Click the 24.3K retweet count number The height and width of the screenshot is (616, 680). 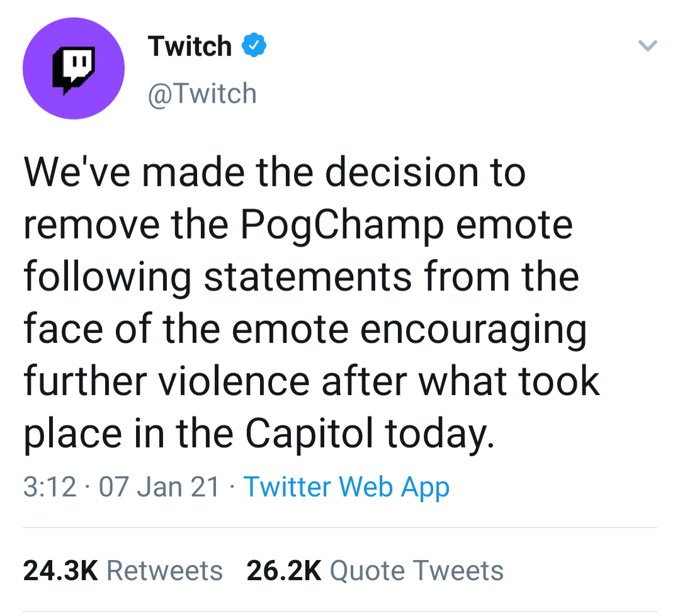[x=60, y=571]
